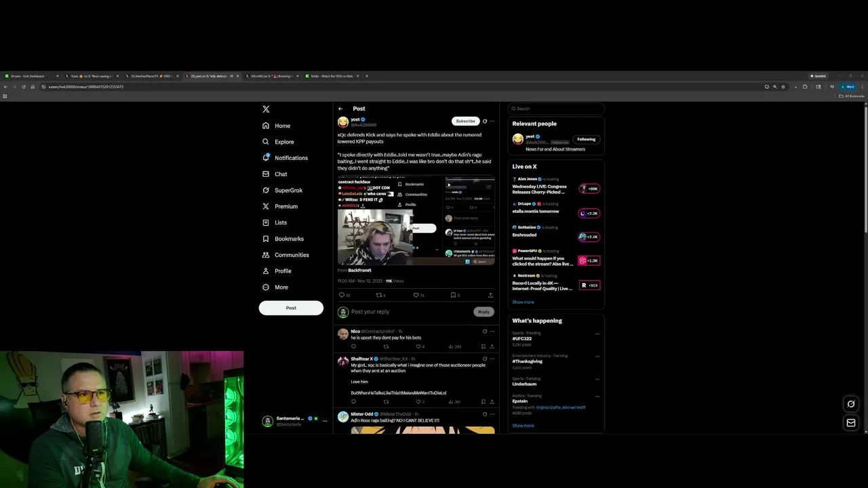Open more options on Shaltear X's reply
This screenshot has width=868, height=488.
[492, 359]
